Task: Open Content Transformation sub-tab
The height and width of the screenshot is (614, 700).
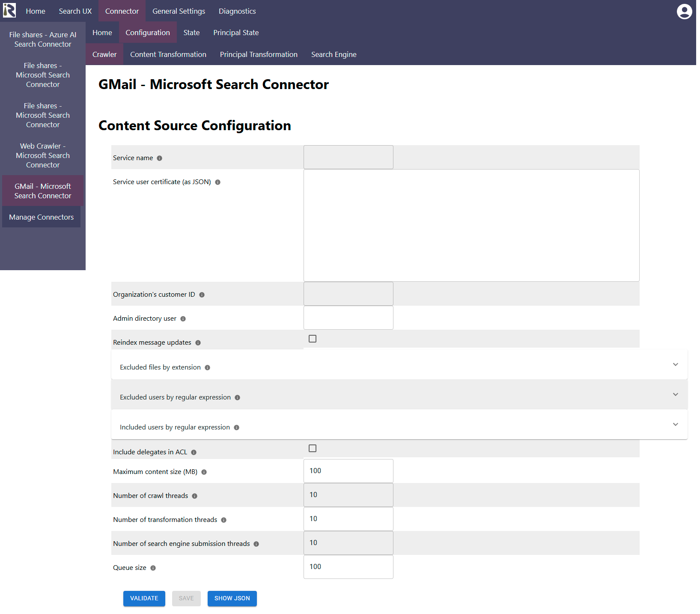Action: pyautogui.click(x=168, y=54)
